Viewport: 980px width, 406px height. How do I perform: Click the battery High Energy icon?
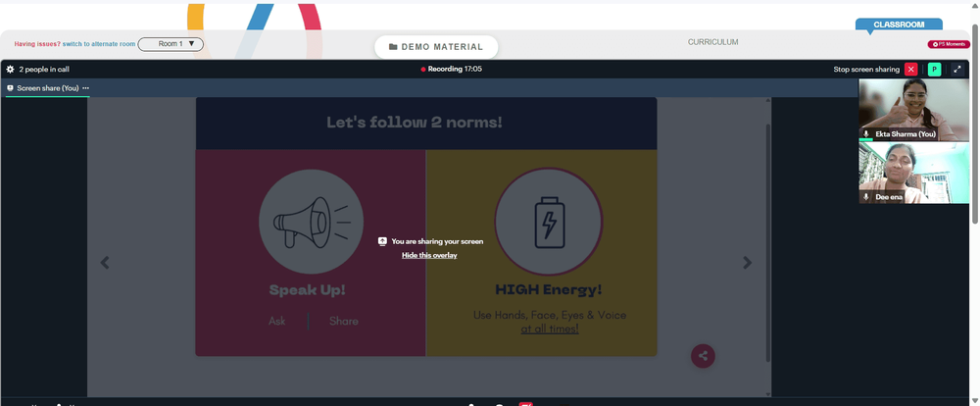(x=549, y=222)
